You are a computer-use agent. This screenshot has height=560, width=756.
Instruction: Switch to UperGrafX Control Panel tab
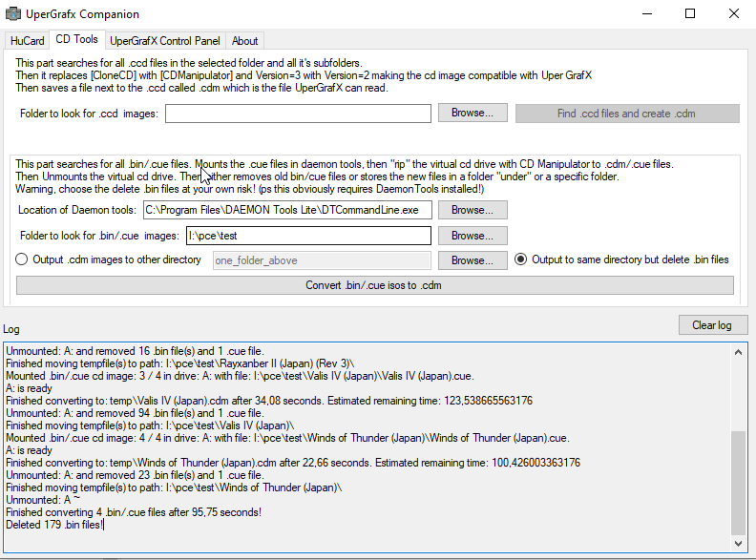click(165, 41)
